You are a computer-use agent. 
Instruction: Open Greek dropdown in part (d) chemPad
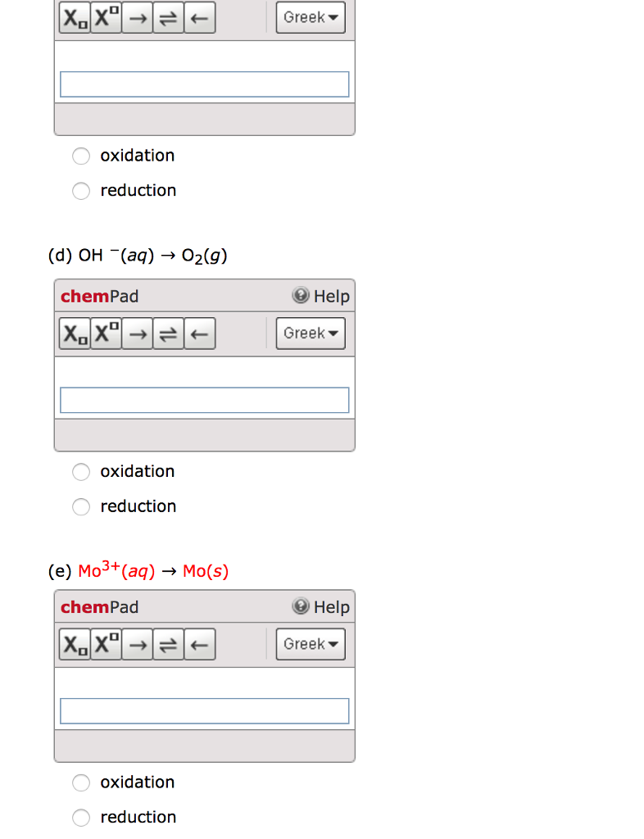tap(311, 333)
